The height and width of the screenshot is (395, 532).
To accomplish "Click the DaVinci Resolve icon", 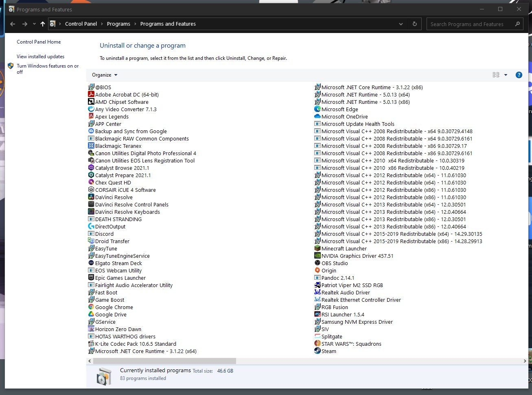I will pos(91,197).
